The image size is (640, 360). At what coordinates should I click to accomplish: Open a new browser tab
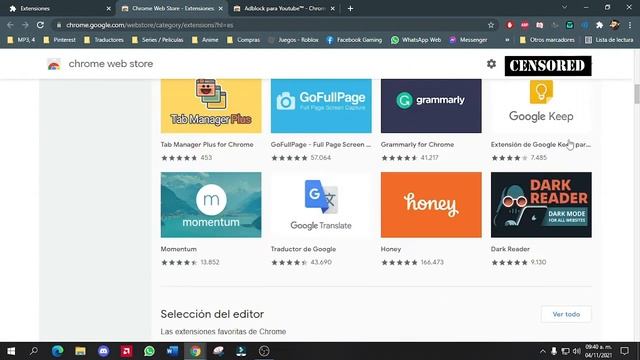(350, 8)
